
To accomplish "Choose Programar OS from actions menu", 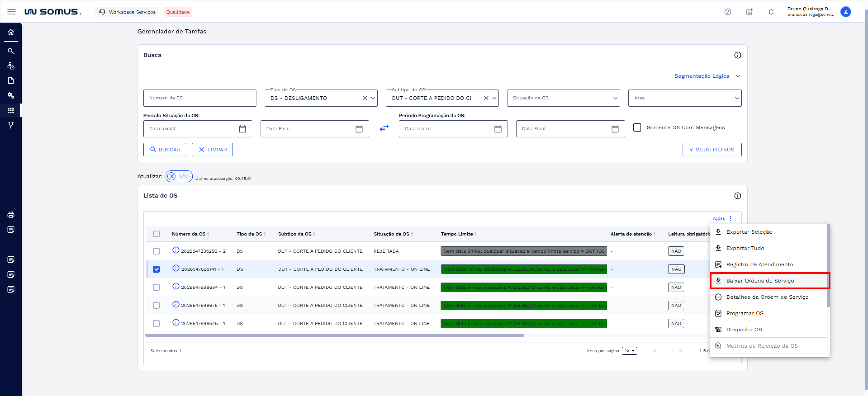I will pos(769,313).
